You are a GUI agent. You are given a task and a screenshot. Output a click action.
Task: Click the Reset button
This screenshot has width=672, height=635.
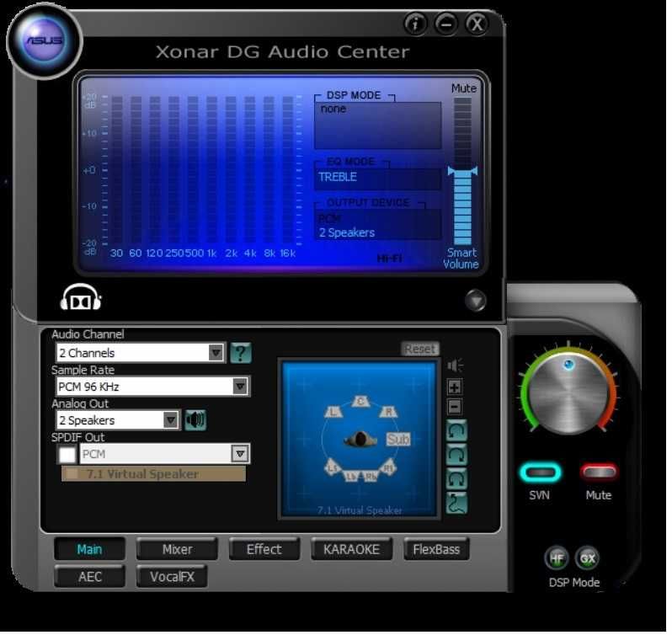tap(422, 351)
